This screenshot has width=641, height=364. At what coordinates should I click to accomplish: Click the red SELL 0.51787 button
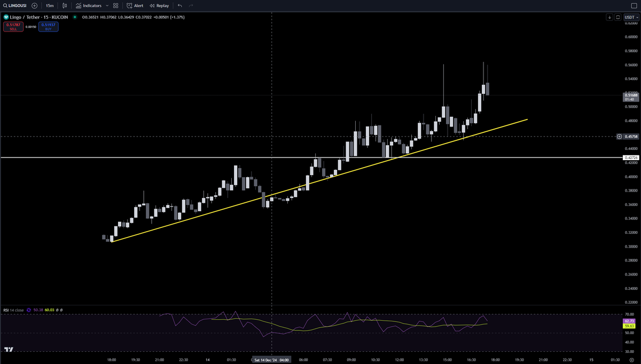pos(13,27)
